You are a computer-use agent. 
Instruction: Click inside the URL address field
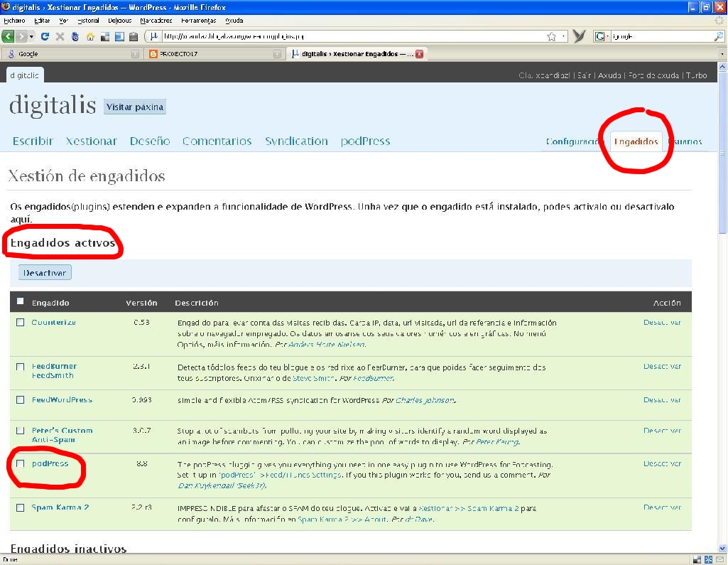(x=353, y=36)
